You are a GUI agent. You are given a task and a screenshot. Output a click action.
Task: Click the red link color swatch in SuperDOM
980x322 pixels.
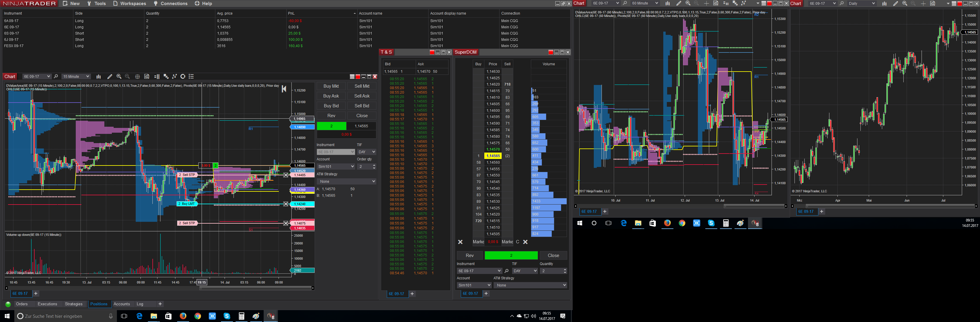click(x=551, y=52)
